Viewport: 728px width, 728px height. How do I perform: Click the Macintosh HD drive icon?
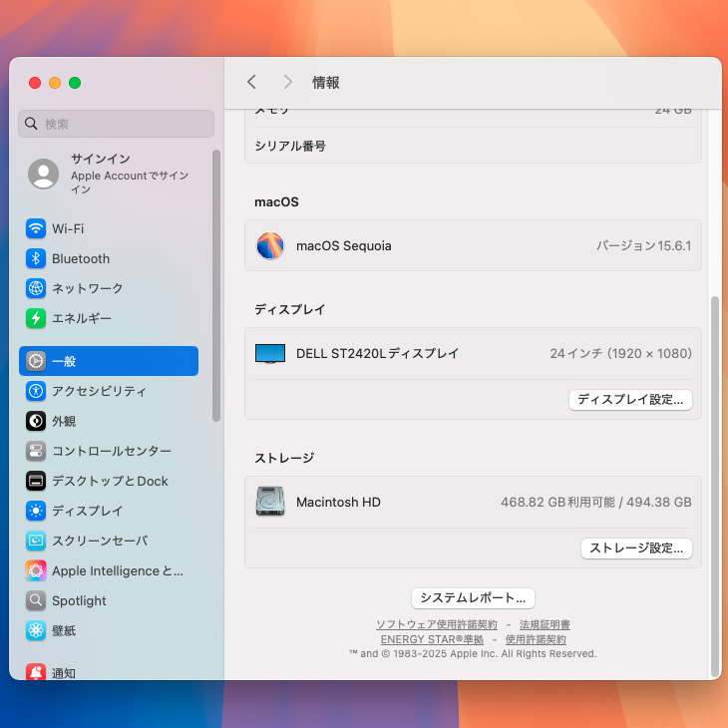coord(269,502)
